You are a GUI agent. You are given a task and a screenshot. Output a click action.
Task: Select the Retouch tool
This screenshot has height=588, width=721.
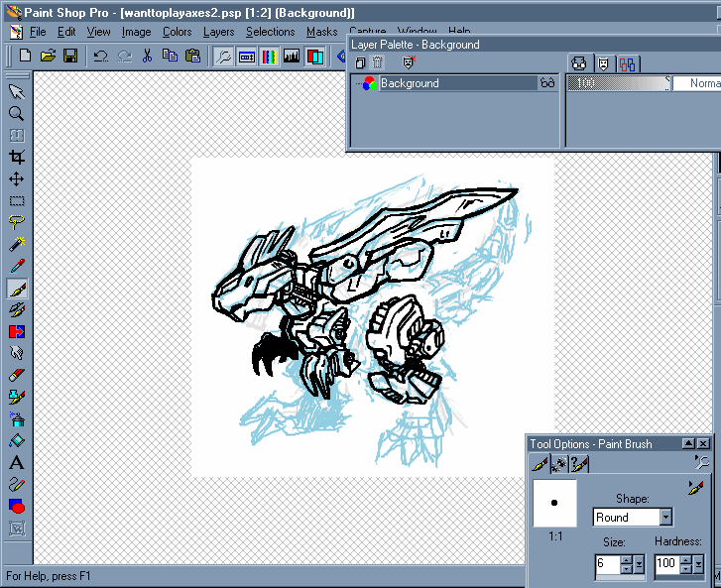point(17,353)
